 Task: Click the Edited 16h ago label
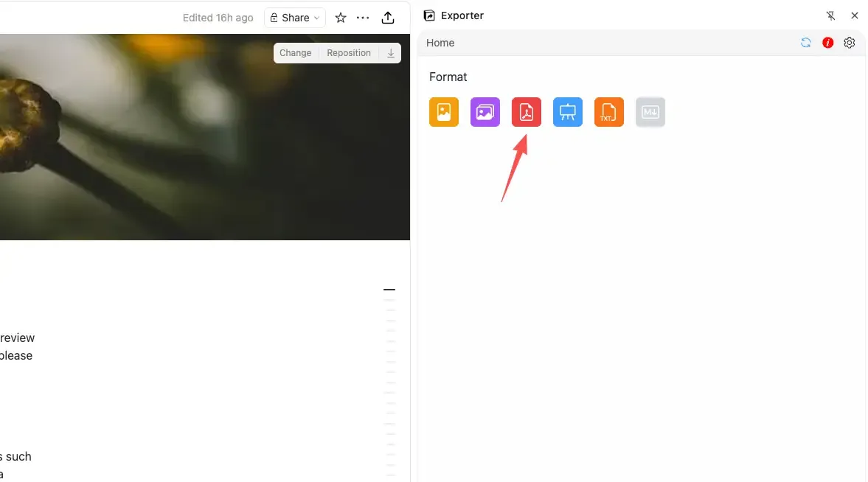coord(218,17)
